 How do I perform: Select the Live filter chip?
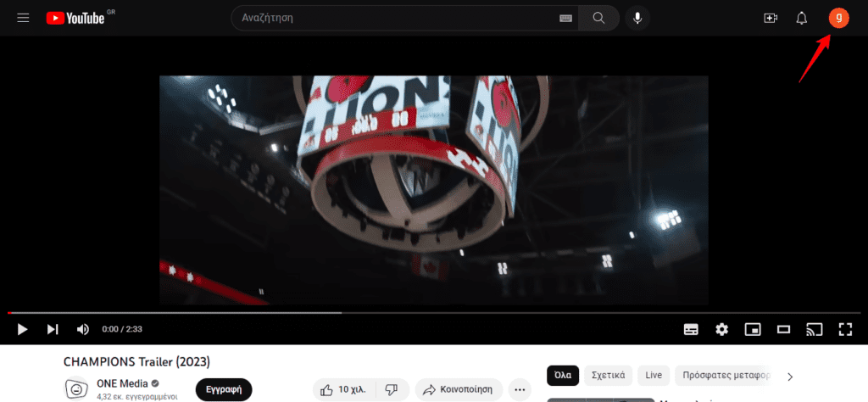[x=654, y=375]
